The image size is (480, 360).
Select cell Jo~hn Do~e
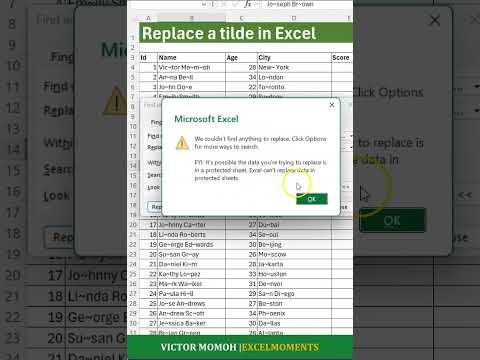tap(192, 87)
